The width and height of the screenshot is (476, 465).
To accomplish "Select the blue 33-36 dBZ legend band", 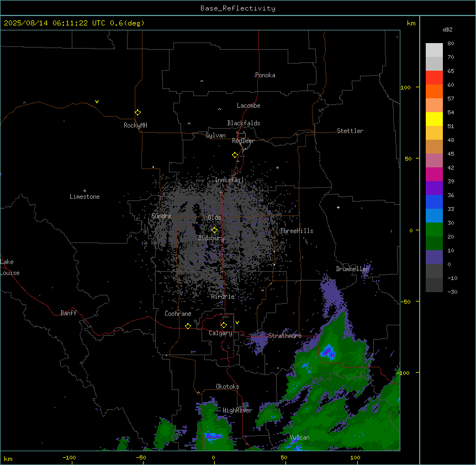I will [434, 202].
